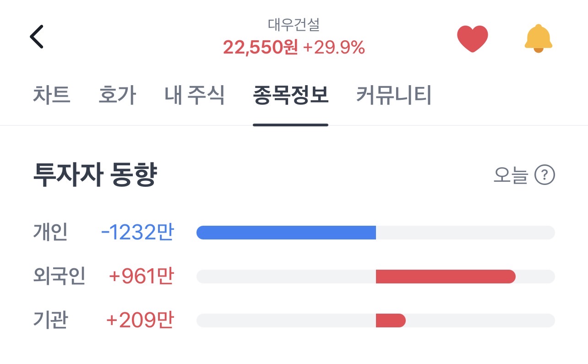Click the -1232만 value
The width and height of the screenshot is (588, 364).
point(137,232)
